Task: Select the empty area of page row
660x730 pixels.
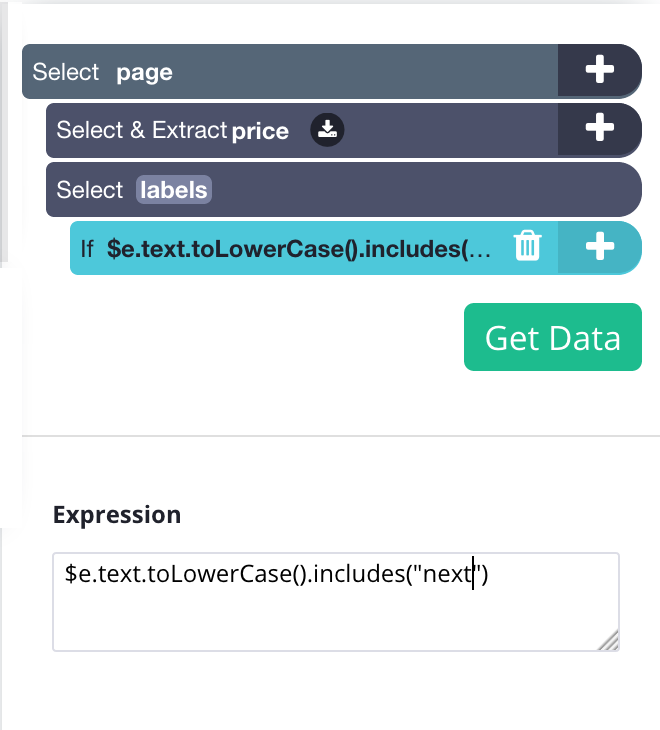Action: (x=363, y=71)
